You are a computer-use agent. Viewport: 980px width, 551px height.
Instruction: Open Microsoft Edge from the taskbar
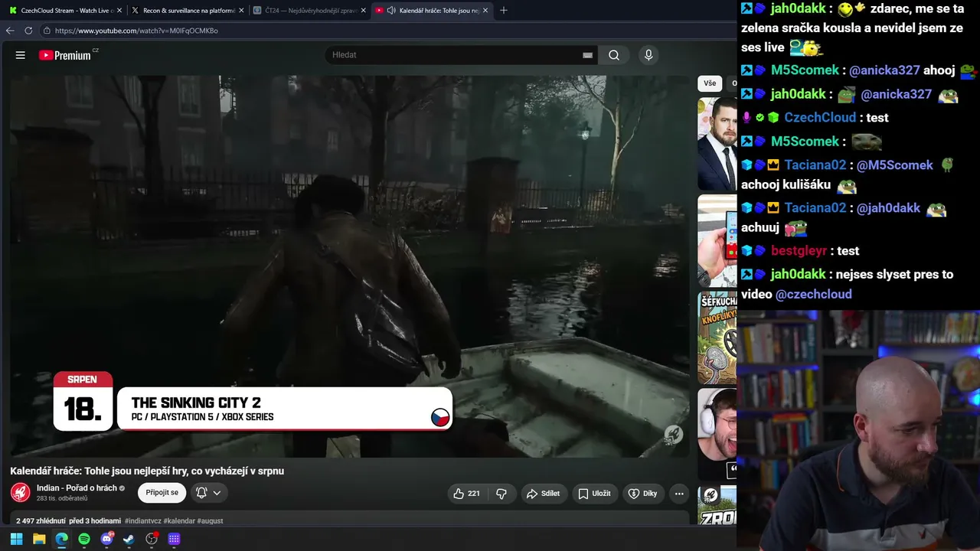pos(61,539)
